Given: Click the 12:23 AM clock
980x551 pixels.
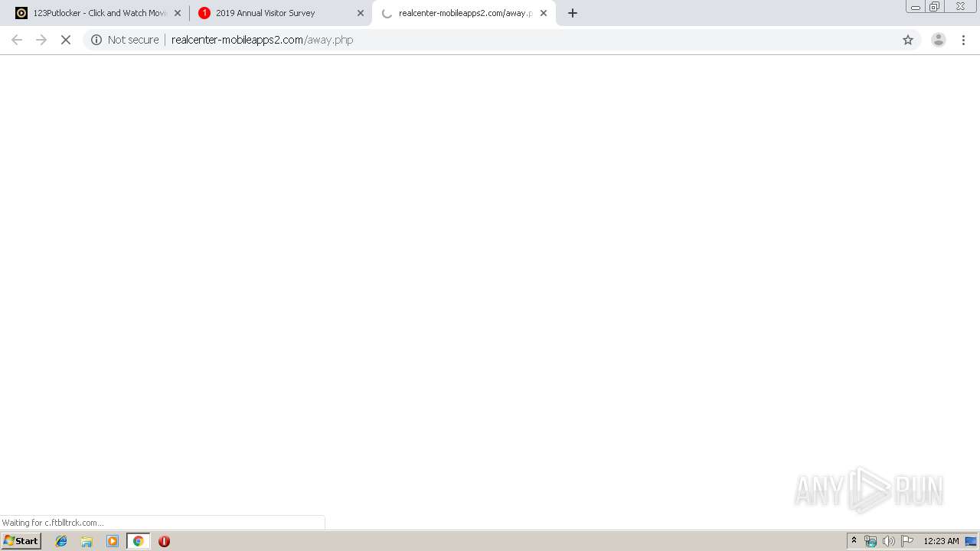Looking at the screenshot, I should (941, 541).
